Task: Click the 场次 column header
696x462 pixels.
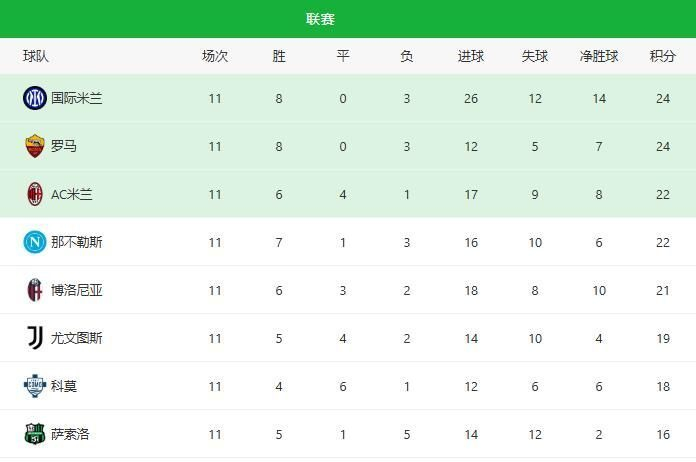Action: pyautogui.click(x=215, y=56)
